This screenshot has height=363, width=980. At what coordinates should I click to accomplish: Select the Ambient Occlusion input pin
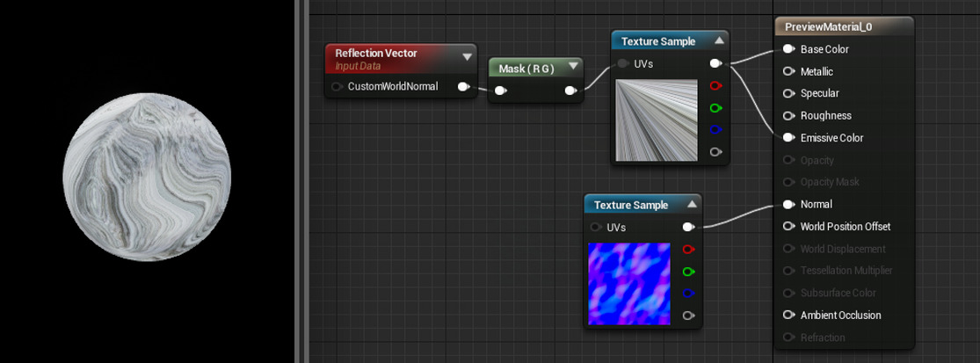tap(788, 315)
